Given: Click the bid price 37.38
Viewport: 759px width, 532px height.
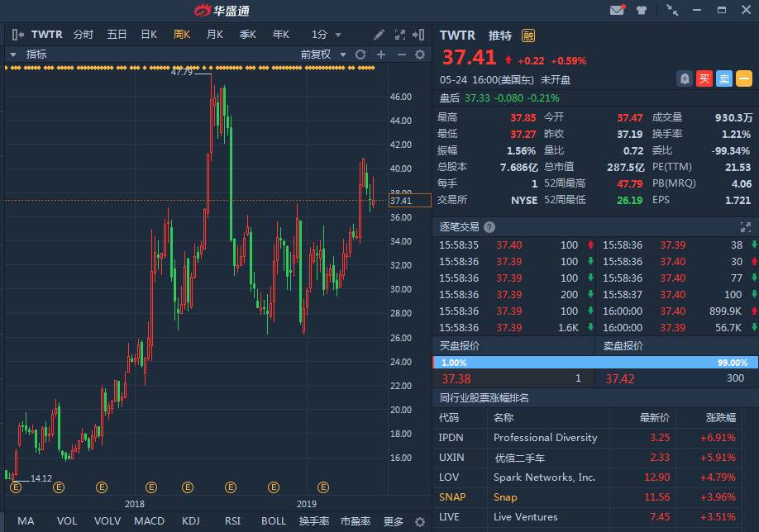Looking at the screenshot, I should click(456, 379).
